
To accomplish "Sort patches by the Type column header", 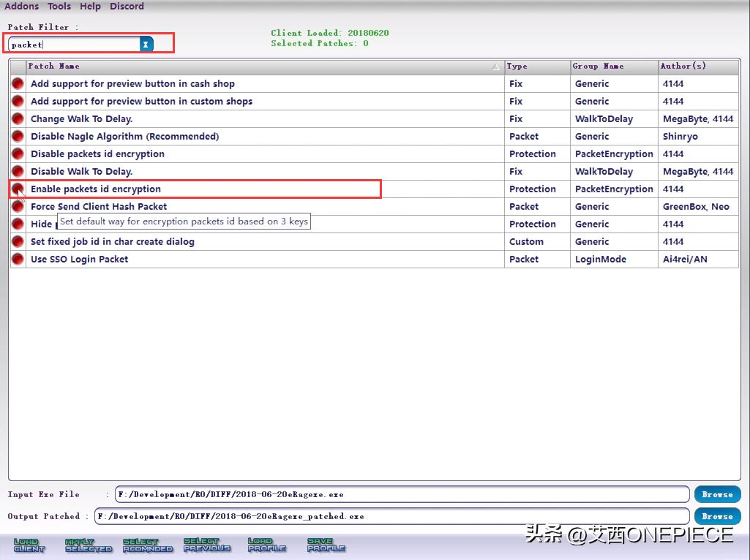I will 536,67.
